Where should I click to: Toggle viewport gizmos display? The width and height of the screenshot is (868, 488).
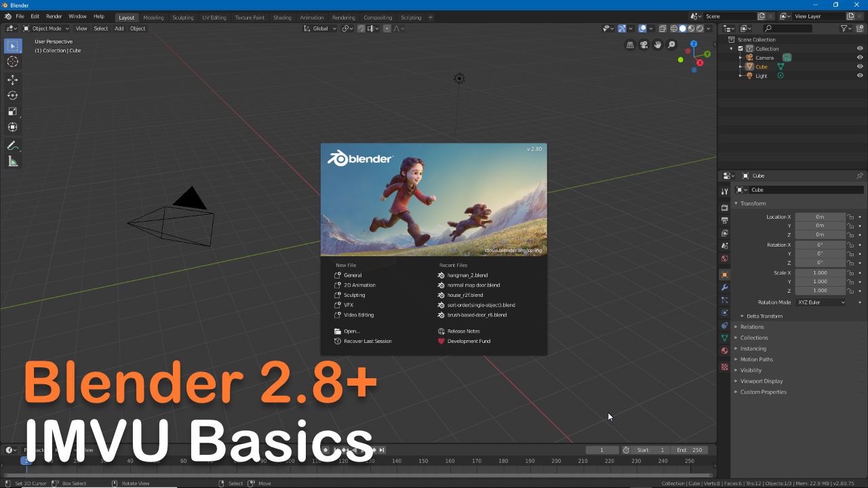pos(622,28)
